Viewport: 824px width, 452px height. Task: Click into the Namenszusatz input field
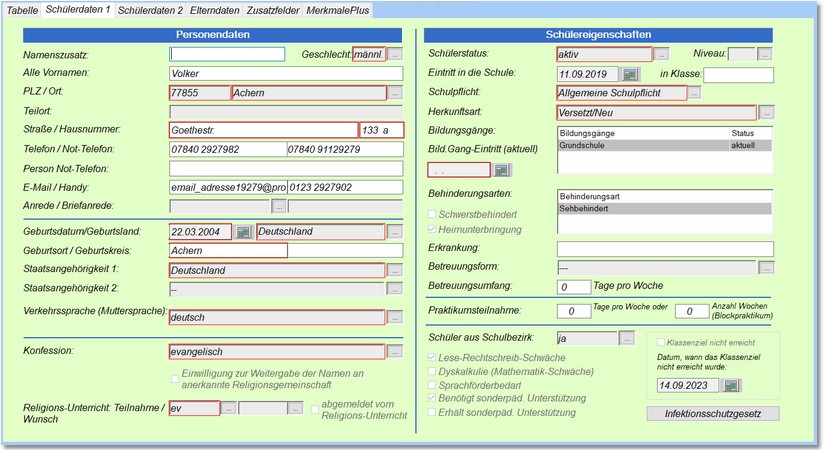point(227,55)
